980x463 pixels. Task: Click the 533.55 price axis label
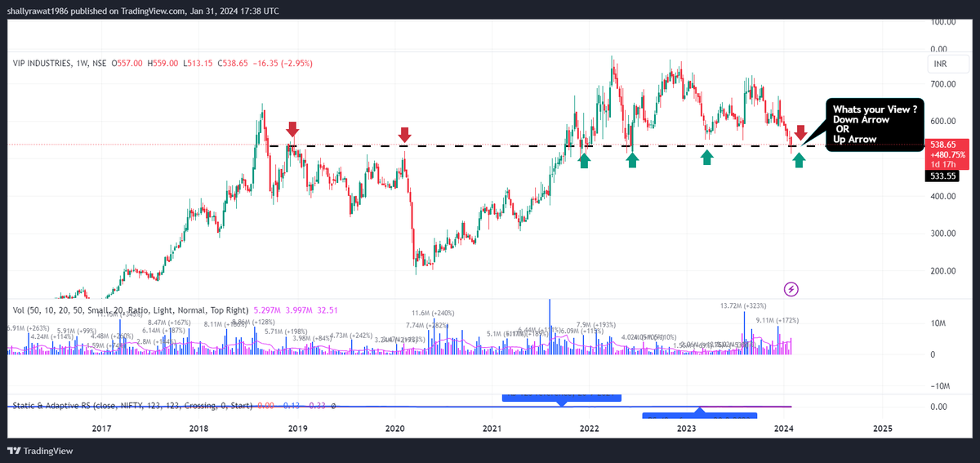click(944, 176)
